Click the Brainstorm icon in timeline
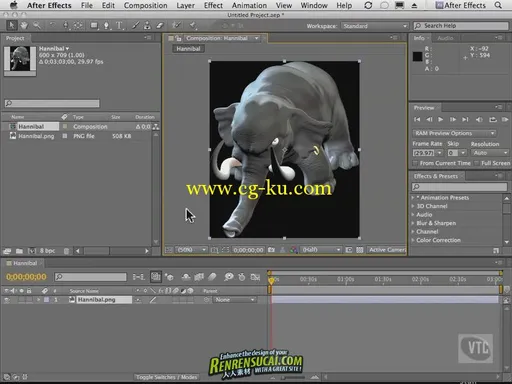512x384 pixels. tap(229, 277)
